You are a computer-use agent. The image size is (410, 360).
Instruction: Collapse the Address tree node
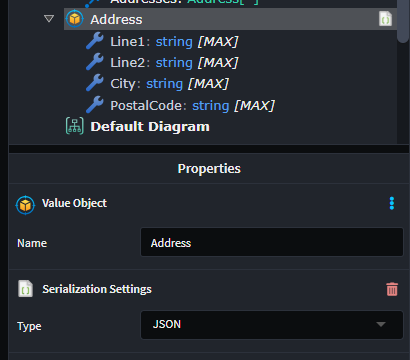[x=49, y=19]
